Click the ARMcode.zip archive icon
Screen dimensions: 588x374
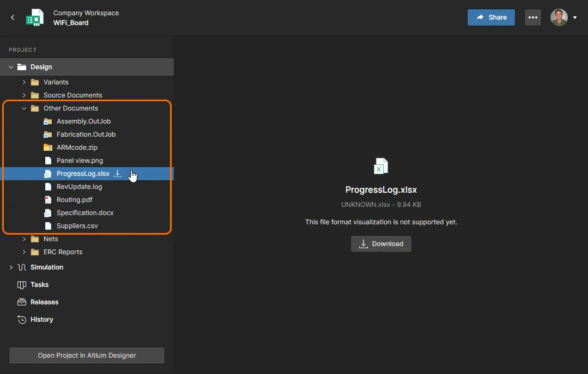tap(47, 148)
